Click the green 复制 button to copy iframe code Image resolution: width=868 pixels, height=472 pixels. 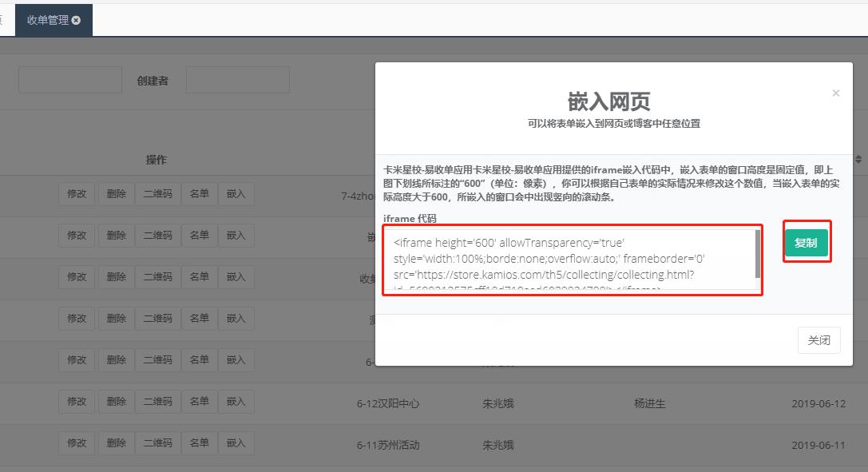click(x=806, y=242)
